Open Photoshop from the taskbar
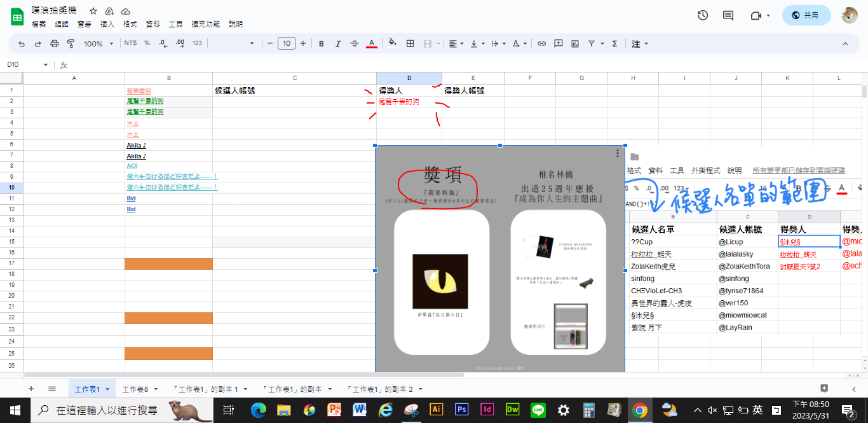Screen dimensions: 868x423 click(x=462, y=410)
